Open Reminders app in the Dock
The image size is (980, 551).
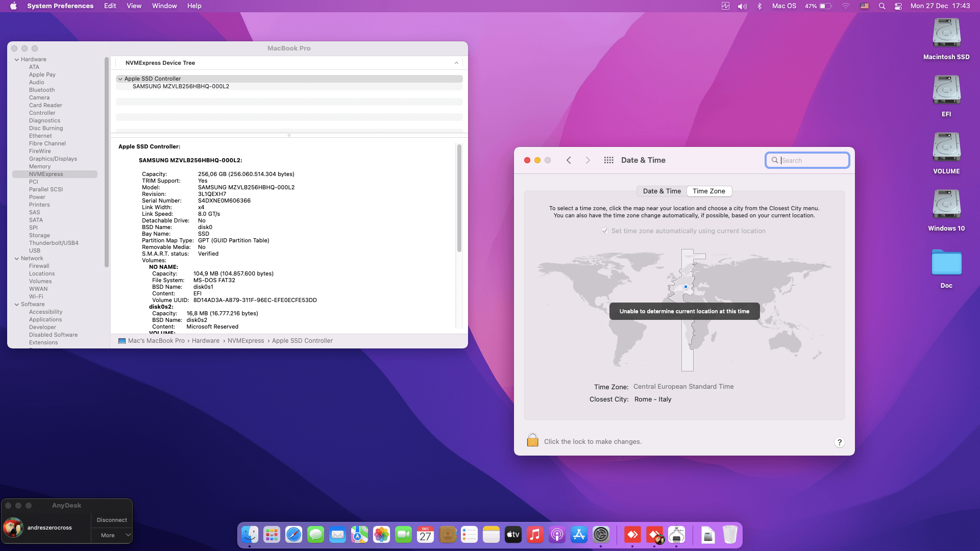tap(469, 535)
